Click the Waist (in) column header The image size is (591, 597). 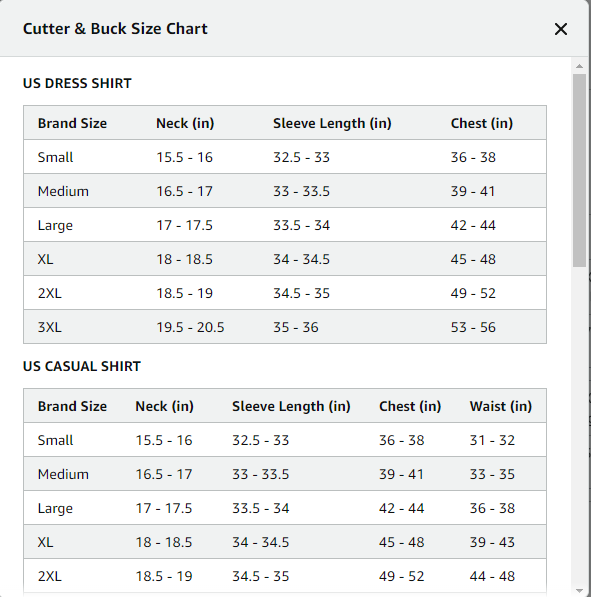[501, 406]
